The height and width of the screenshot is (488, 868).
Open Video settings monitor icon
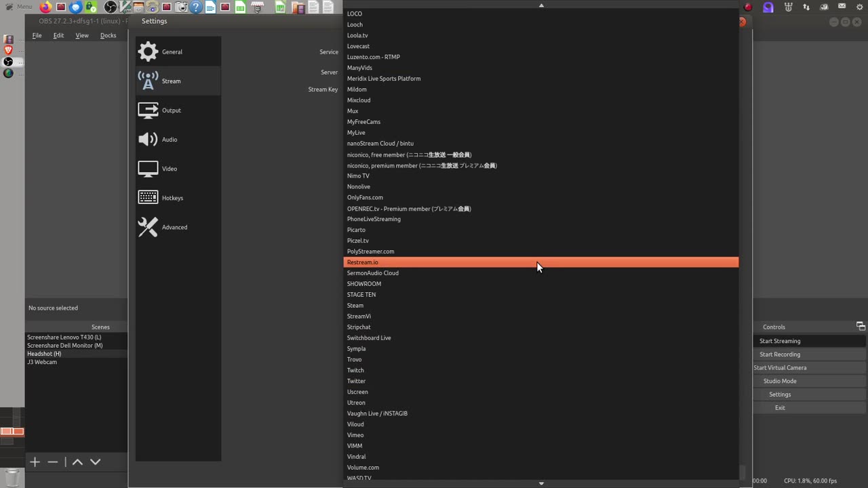click(148, 169)
